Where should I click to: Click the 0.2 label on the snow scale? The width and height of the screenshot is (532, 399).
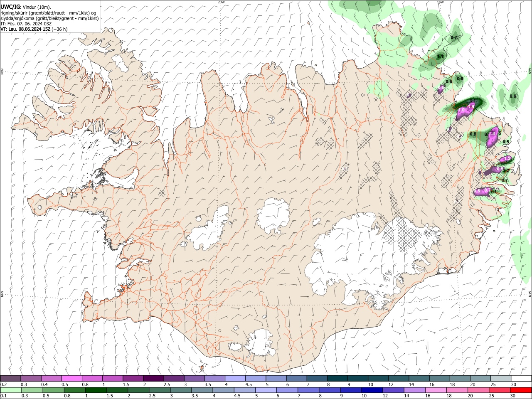(4, 384)
